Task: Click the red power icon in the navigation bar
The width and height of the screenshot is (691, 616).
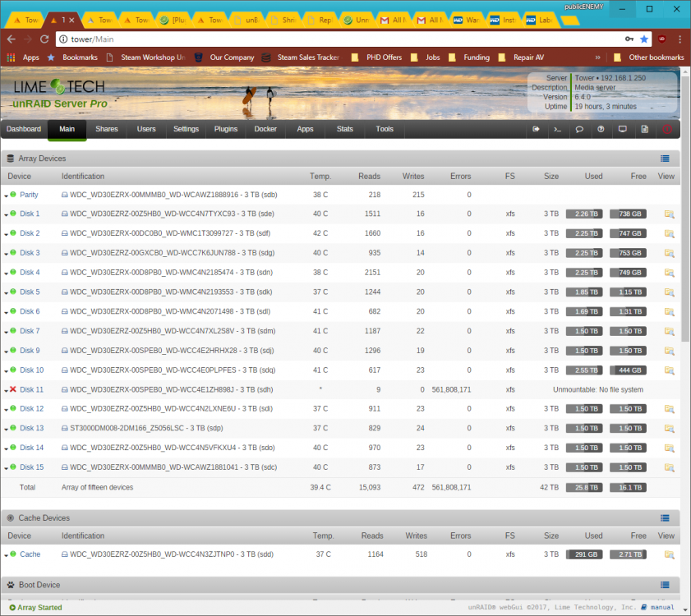Action: [x=667, y=129]
